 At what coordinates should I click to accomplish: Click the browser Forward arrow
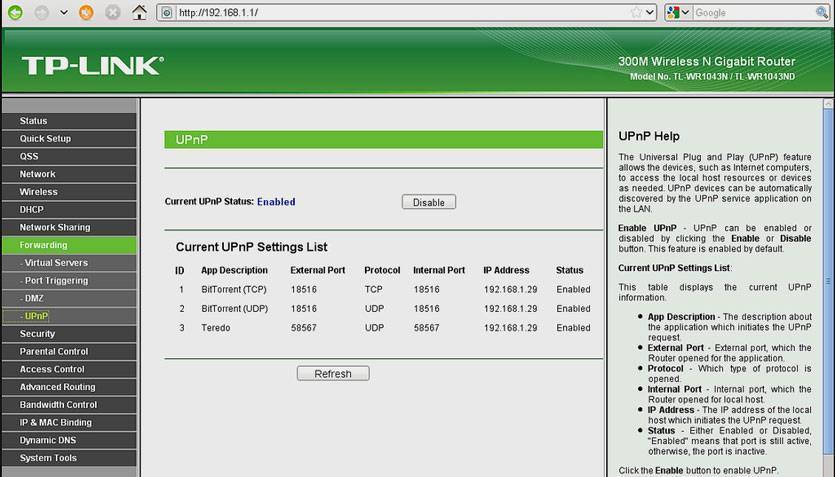pos(42,13)
